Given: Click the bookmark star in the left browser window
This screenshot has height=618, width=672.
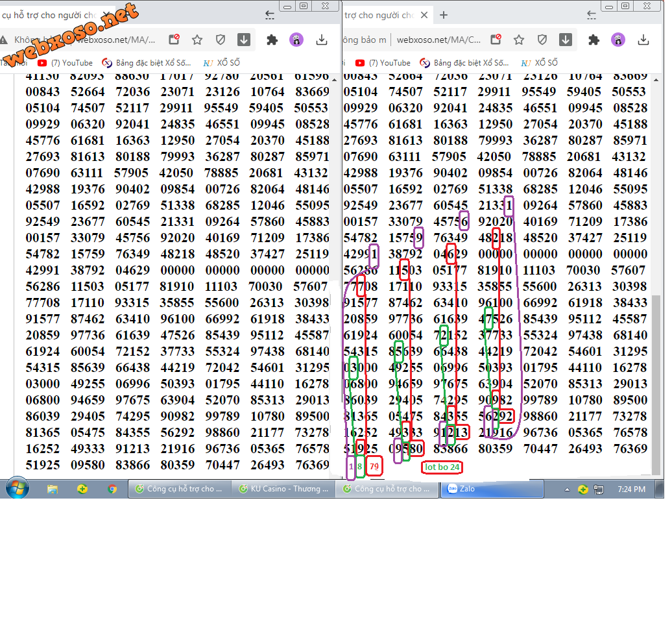Looking at the screenshot, I should [x=197, y=40].
